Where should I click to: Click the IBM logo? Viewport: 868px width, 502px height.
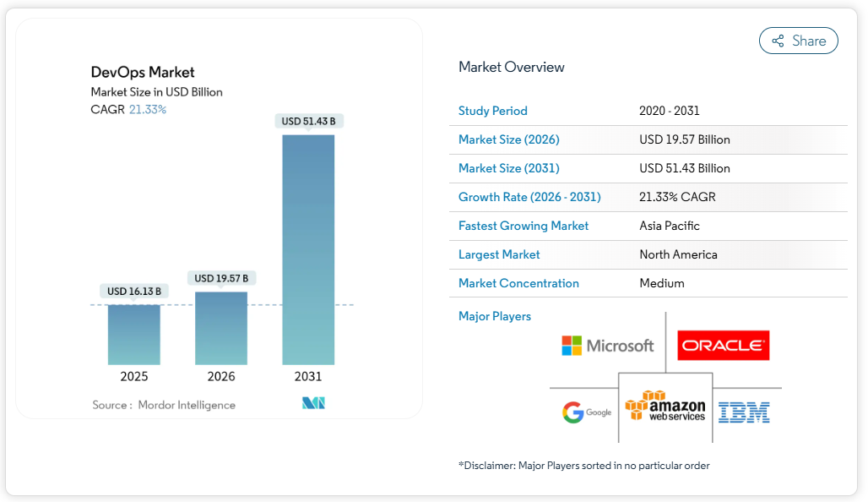tap(744, 412)
